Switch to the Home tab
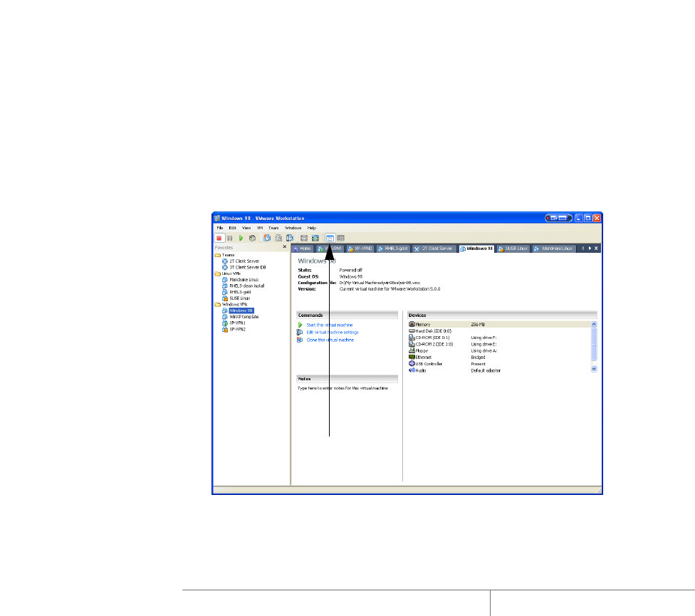Image resolution: width=695 pixels, height=616 pixels. click(303, 249)
